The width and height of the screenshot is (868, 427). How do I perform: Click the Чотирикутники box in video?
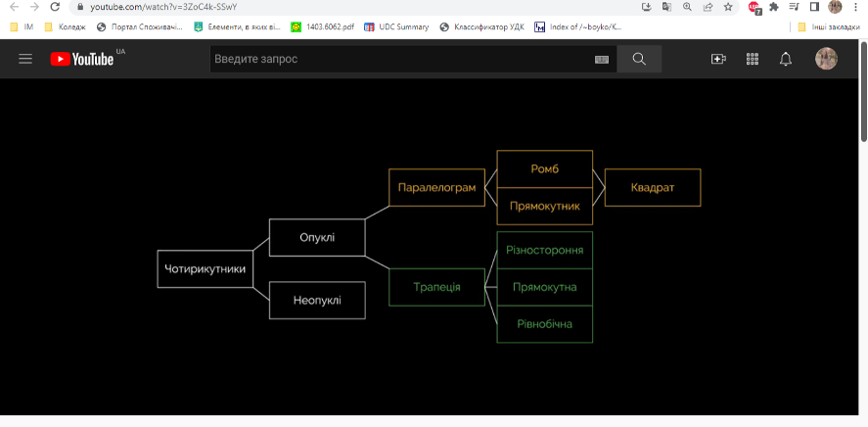(206, 269)
